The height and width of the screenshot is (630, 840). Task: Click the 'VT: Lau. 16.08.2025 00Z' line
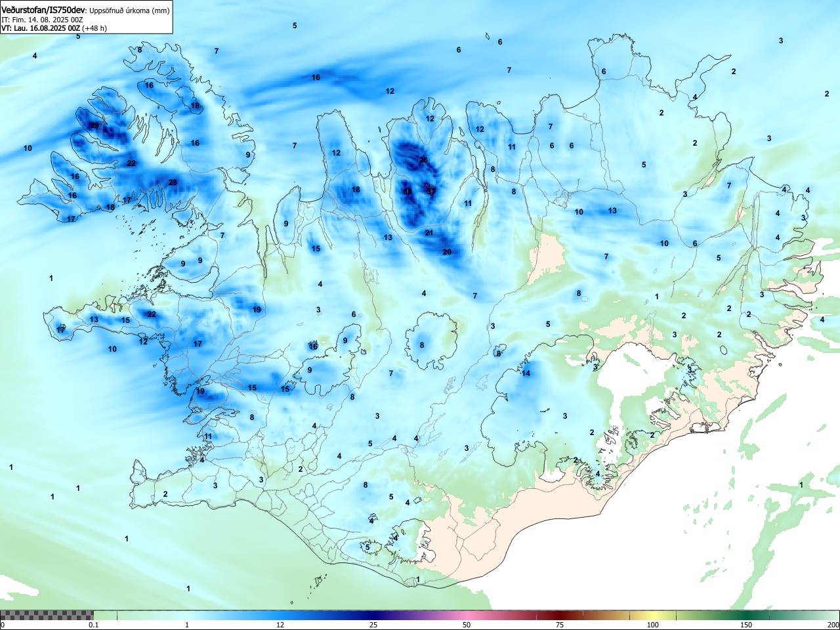pos(41,28)
